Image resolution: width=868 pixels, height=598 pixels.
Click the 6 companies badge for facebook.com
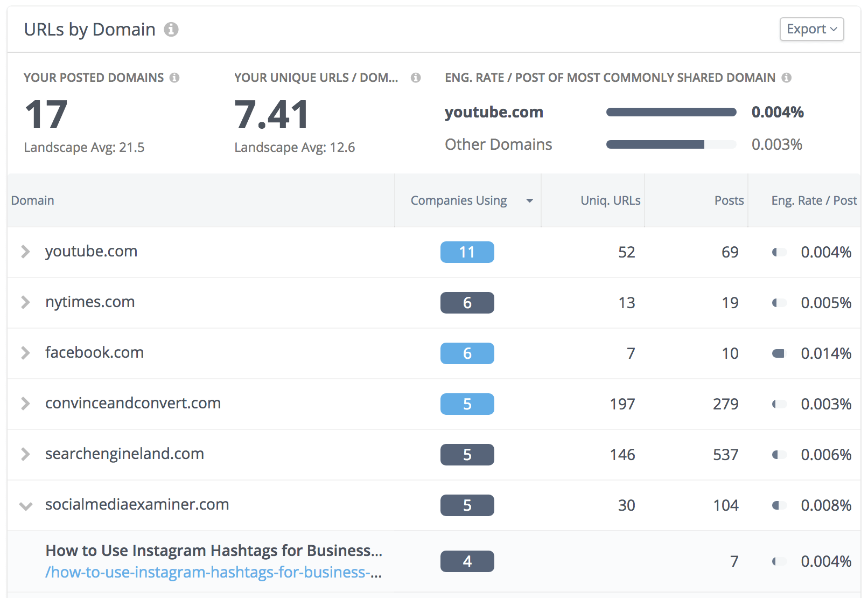[x=467, y=353]
